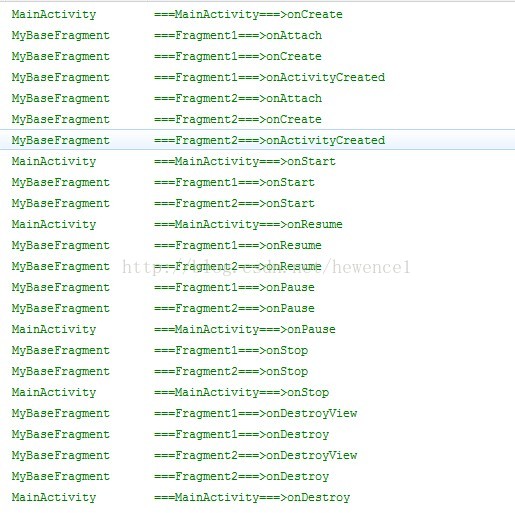Select the log row Fragment1 onResume

click(257, 245)
